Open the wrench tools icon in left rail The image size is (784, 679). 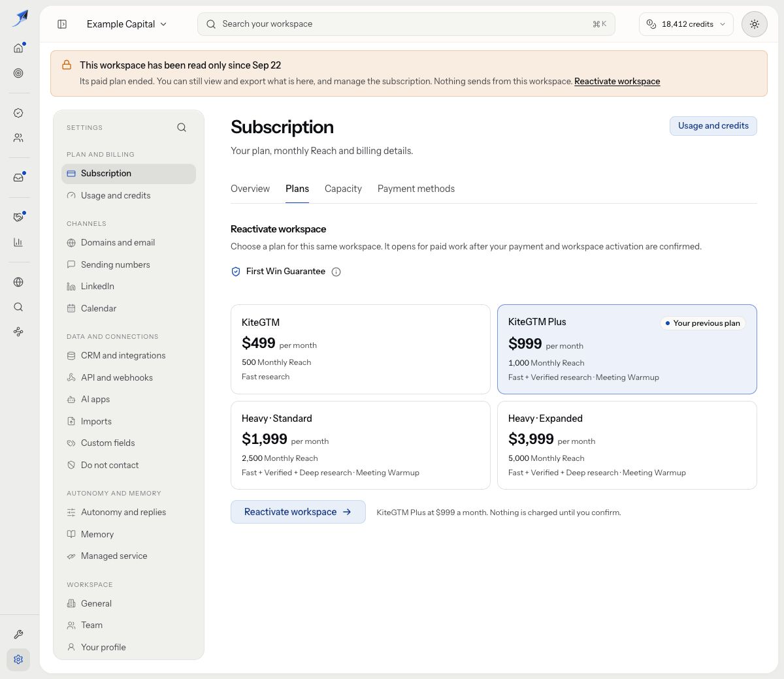[18, 635]
